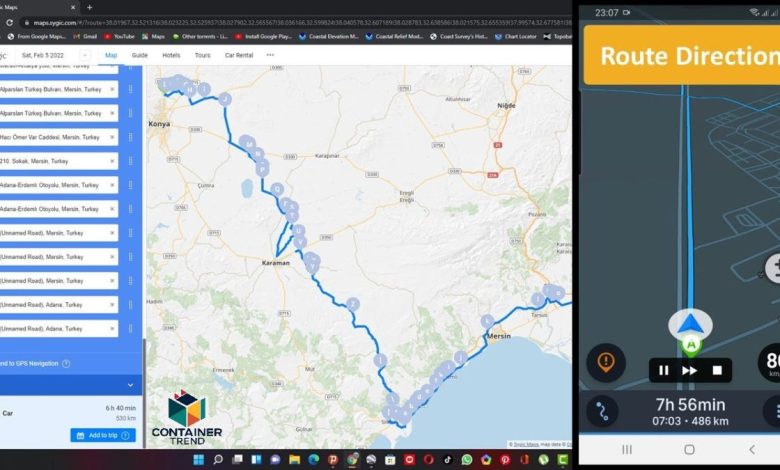
Task: Switch to the Map tab
Action: coord(111,55)
